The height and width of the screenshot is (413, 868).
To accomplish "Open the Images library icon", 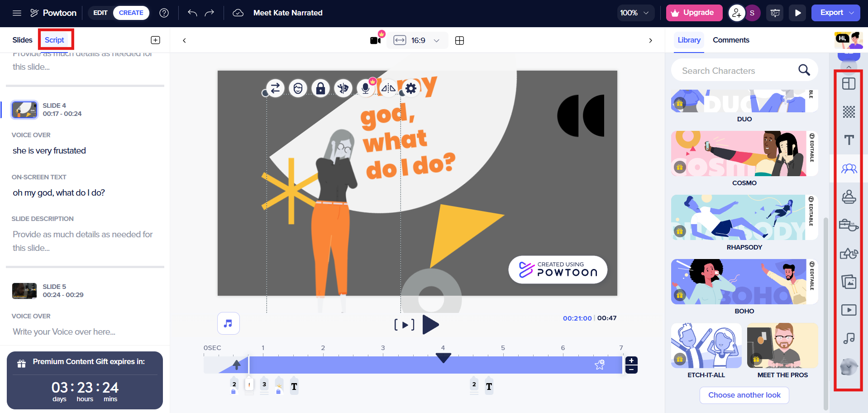I will pos(849,282).
